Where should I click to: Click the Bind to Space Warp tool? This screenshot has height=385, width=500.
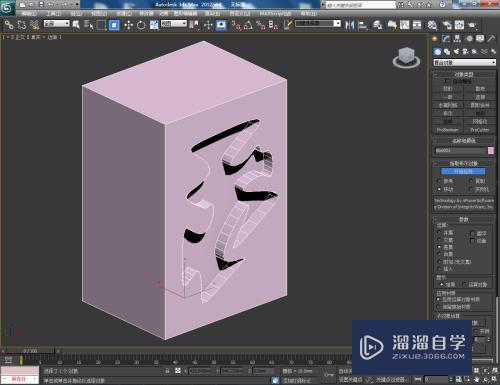(35, 25)
